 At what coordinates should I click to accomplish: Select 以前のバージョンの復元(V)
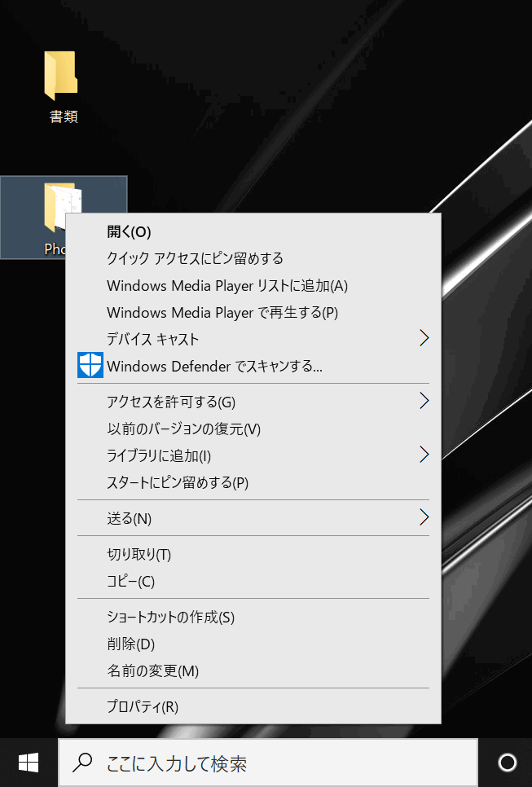coord(253,429)
